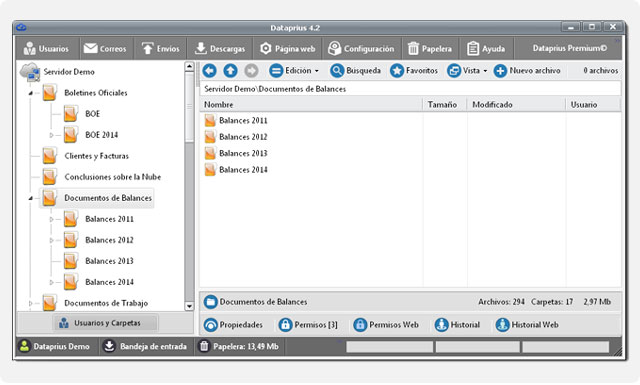Expand Documentos de Trabajo tree node
Image resolution: width=640 pixels, height=385 pixels.
31,303
